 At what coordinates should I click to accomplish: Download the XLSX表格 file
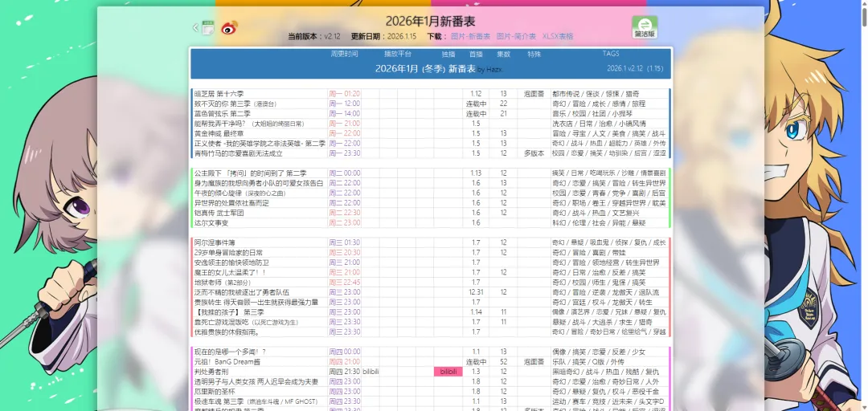click(558, 36)
